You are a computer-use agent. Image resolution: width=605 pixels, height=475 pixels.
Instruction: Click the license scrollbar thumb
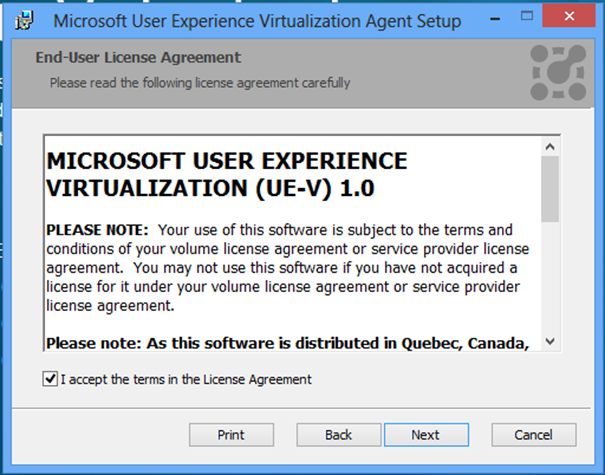point(550,189)
